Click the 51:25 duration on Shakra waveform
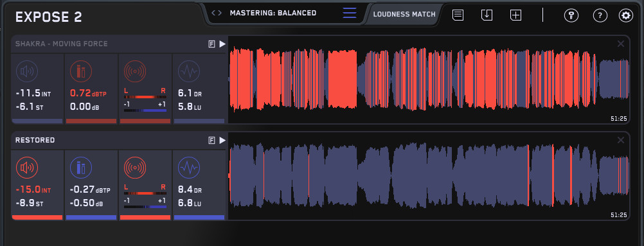Screen dimensions: 644x246 pos(618,119)
